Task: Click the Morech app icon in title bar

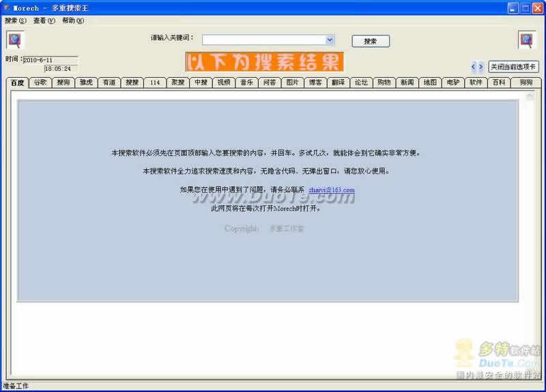Action: point(7,7)
